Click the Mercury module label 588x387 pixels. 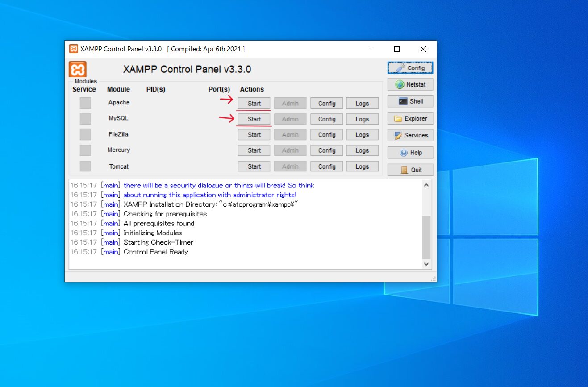pyautogui.click(x=119, y=150)
